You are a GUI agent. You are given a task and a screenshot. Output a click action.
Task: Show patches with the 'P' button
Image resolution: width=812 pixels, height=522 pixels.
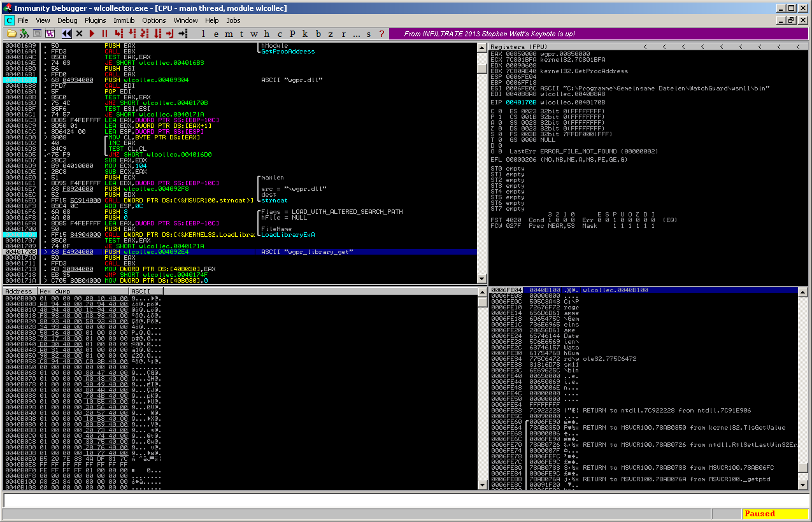tap(292, 33)
